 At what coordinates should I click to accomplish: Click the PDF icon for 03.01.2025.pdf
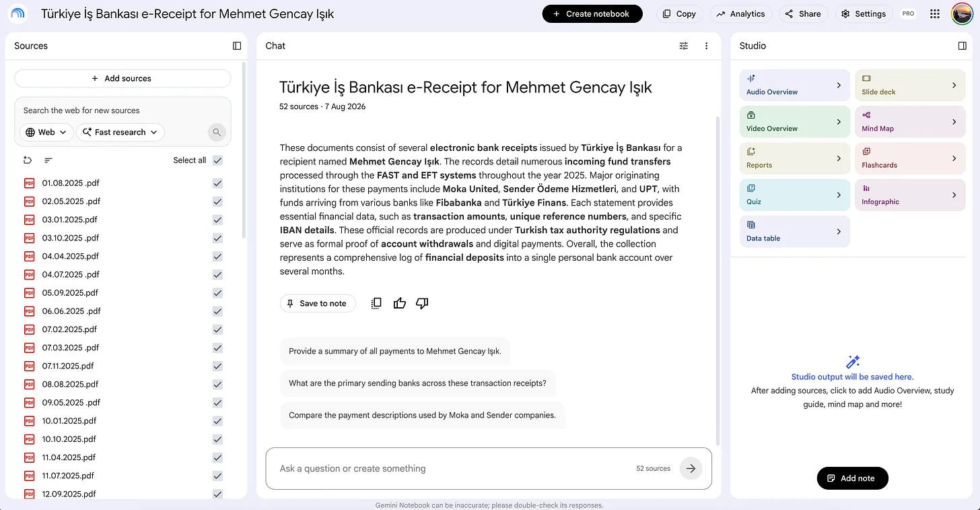pyautogui.click(x=29, y=220)
